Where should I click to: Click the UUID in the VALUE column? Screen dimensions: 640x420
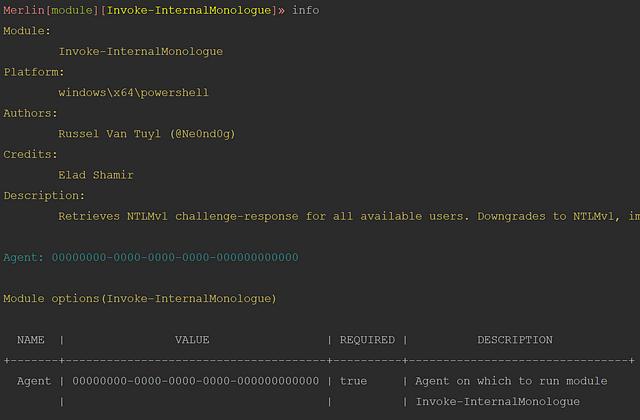click(196, 381)
